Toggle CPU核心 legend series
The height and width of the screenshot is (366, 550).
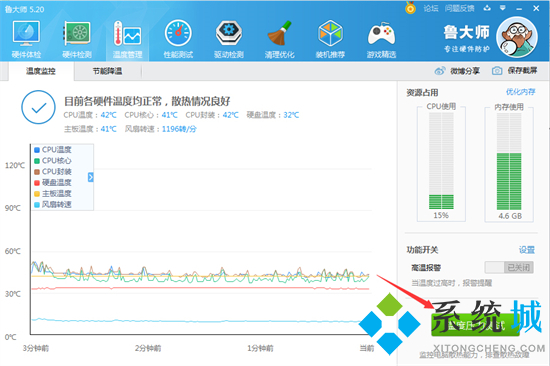(x=53, y=161)
